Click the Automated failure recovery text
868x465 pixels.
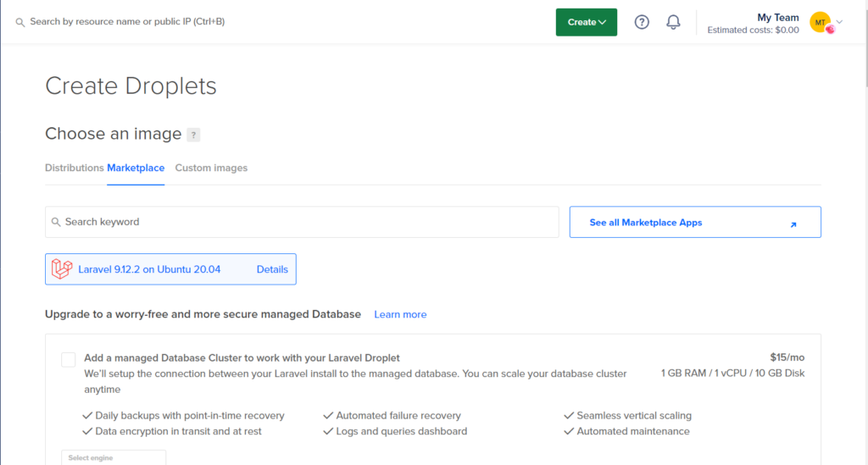coord(398,415)
